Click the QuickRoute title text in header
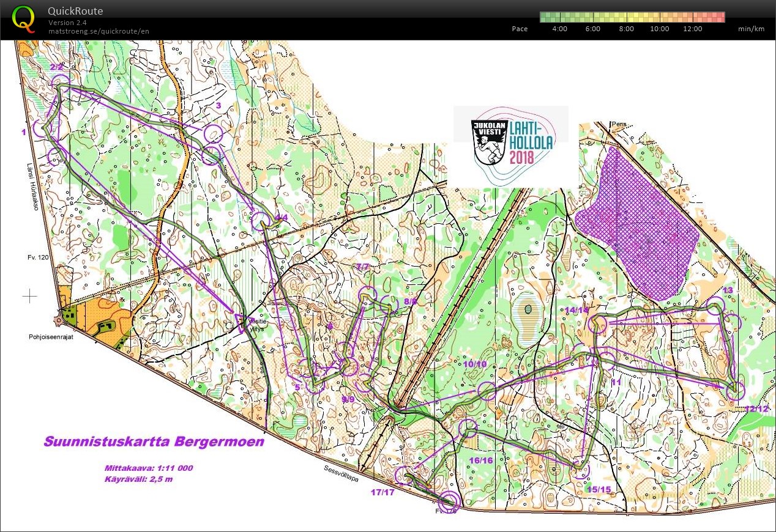Screen dimensions: 776x532 (x=75, y=11)
